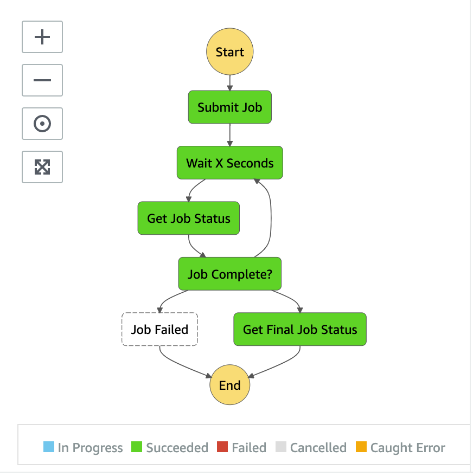Center the graph with the target icon
473x476 pixels.
(42, 124)
